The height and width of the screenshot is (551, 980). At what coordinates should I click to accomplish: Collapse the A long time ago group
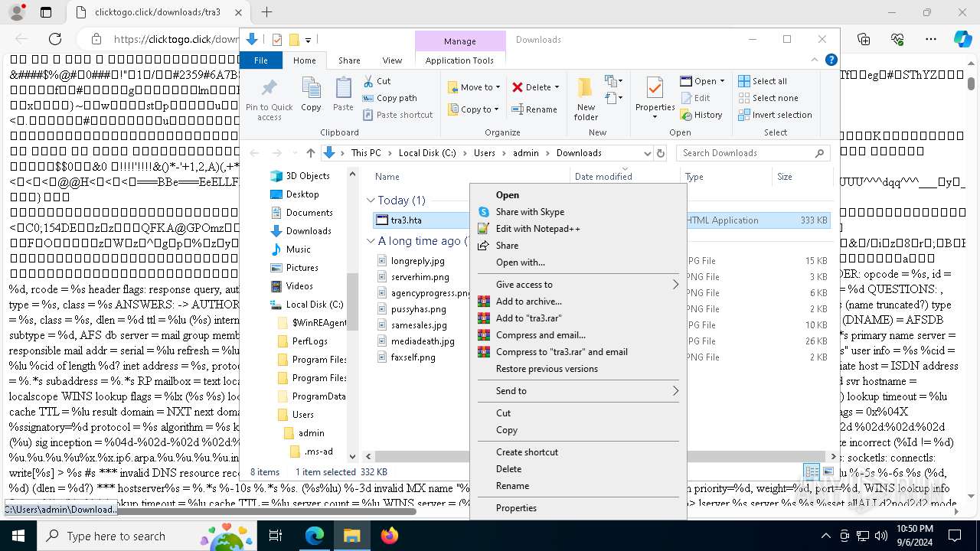(x=371, y=241)
